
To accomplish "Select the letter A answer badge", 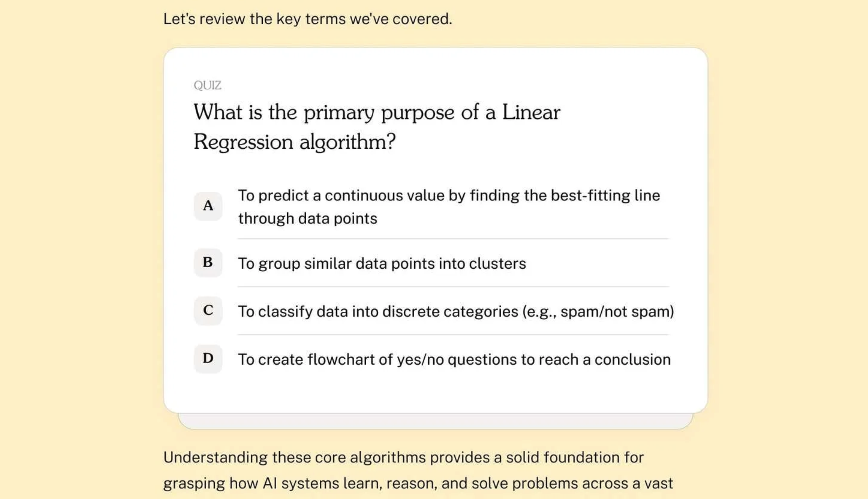I will click(208, 206).
